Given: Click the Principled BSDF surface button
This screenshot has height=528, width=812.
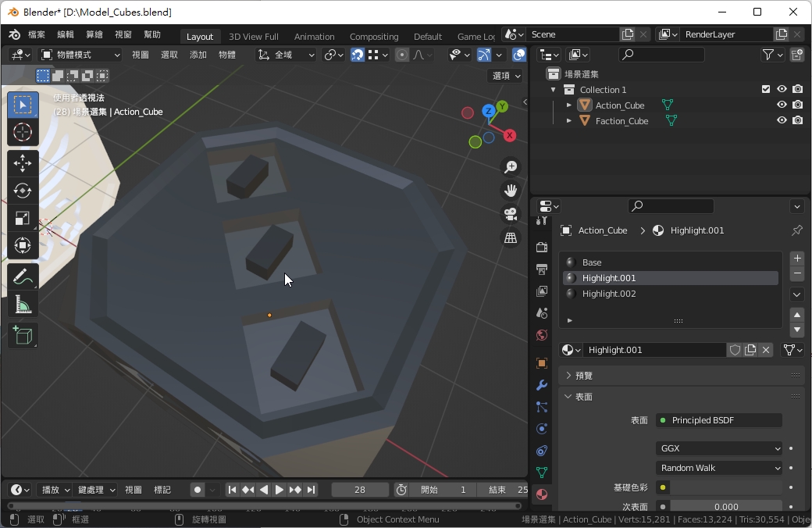Looking at the screenshot, I should tap(718, 420).
